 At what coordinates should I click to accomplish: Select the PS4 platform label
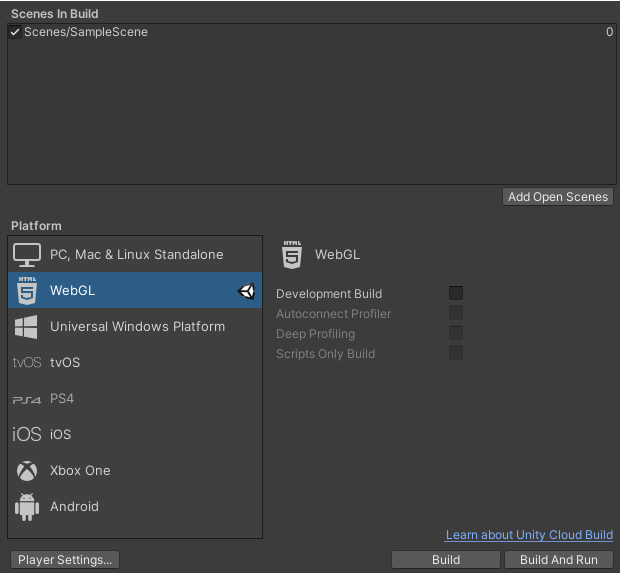click(62, 399)
